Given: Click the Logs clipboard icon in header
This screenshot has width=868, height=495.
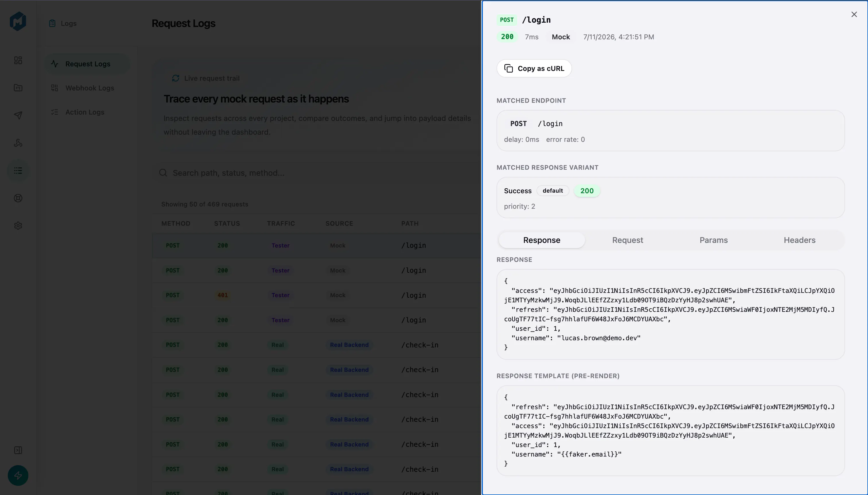Looking at the screenshot, I should [52, 23].
